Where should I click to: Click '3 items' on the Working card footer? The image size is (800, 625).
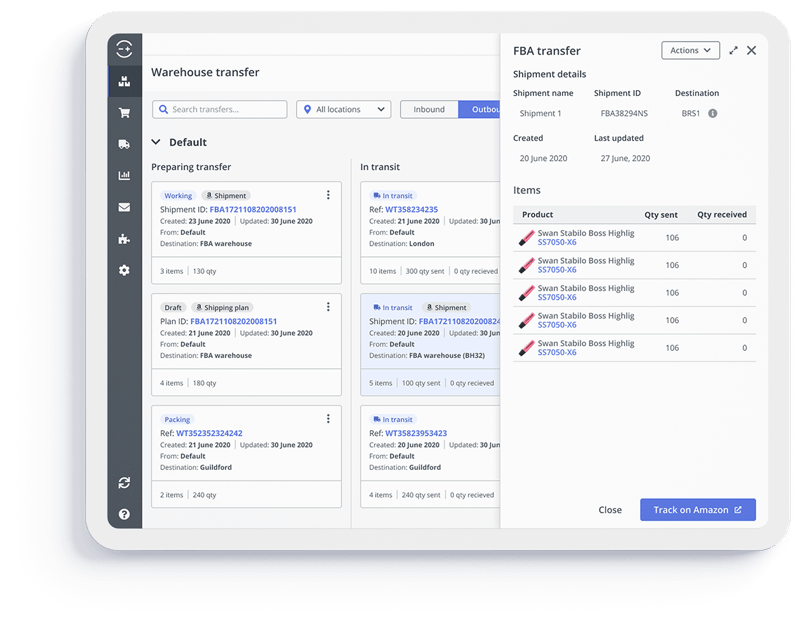click(171, 271)
